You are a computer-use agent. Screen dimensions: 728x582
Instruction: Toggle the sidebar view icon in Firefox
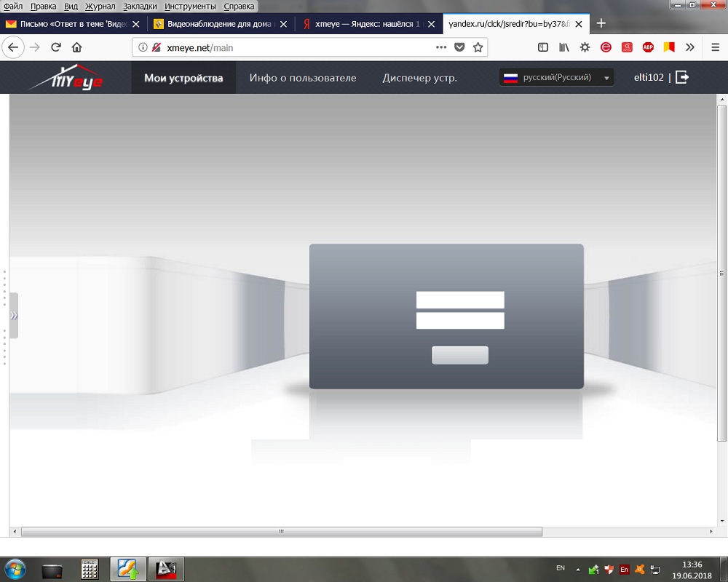click(x=543, y=47)
